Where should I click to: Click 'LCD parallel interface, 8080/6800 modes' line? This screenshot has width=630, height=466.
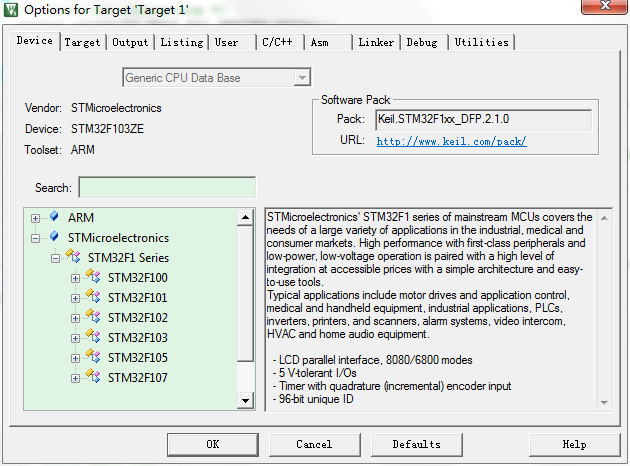point(372,360)
